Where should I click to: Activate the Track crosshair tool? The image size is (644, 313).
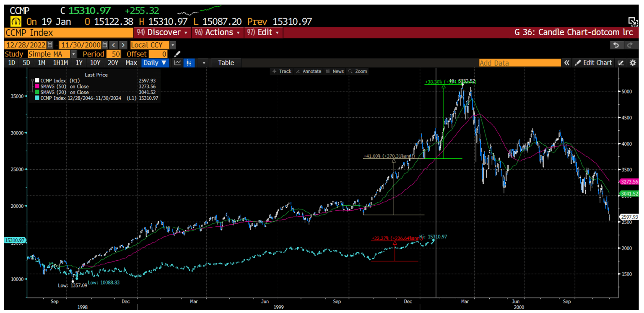(282, 71)
